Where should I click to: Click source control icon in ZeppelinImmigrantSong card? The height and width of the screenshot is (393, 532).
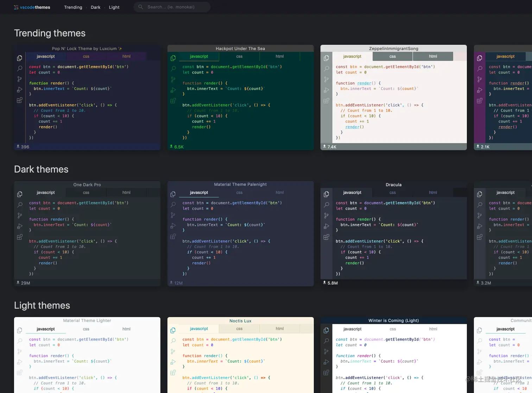[x=327, y=79]
